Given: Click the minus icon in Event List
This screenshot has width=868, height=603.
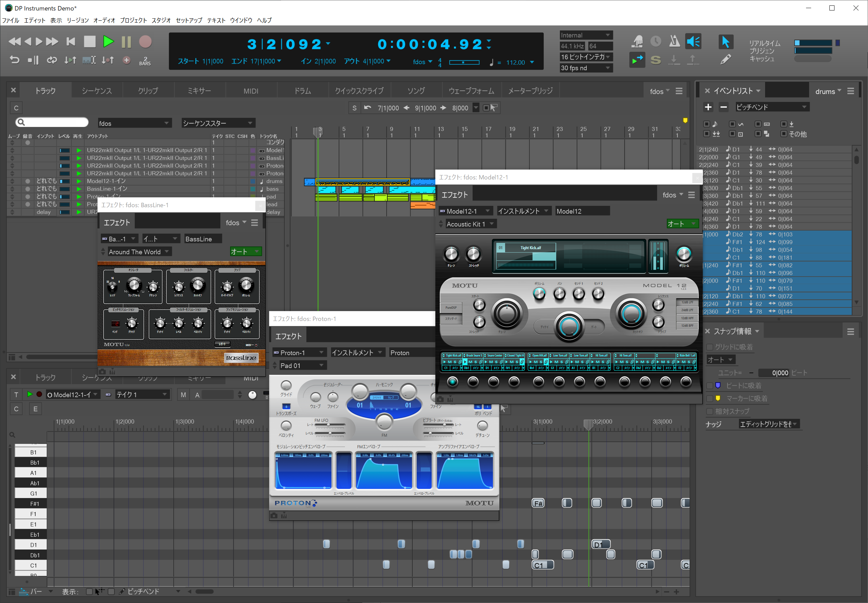Looking at the screenshot, I should pyautogui.click(x=723, y=107).
